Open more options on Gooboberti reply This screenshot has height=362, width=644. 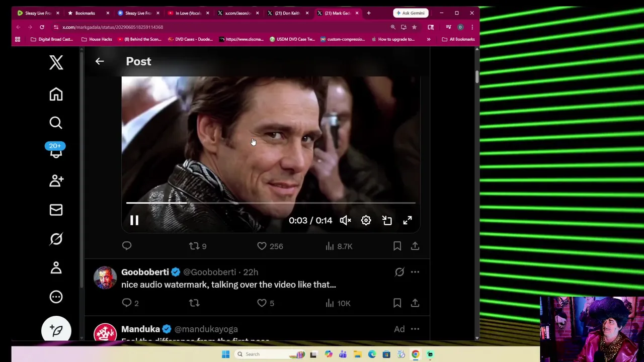[415, 272]
